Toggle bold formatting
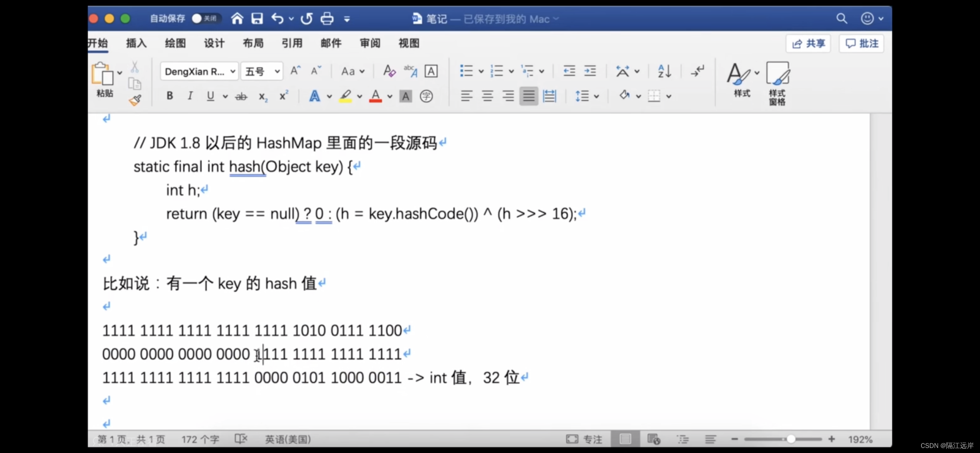Screen dimensions: 980x453 click(x=170, y=96)
